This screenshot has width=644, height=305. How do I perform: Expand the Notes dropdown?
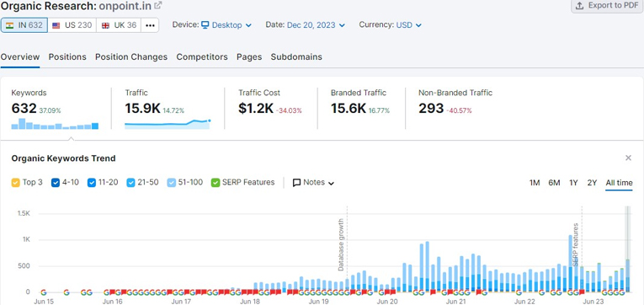[x=313, y=183]
